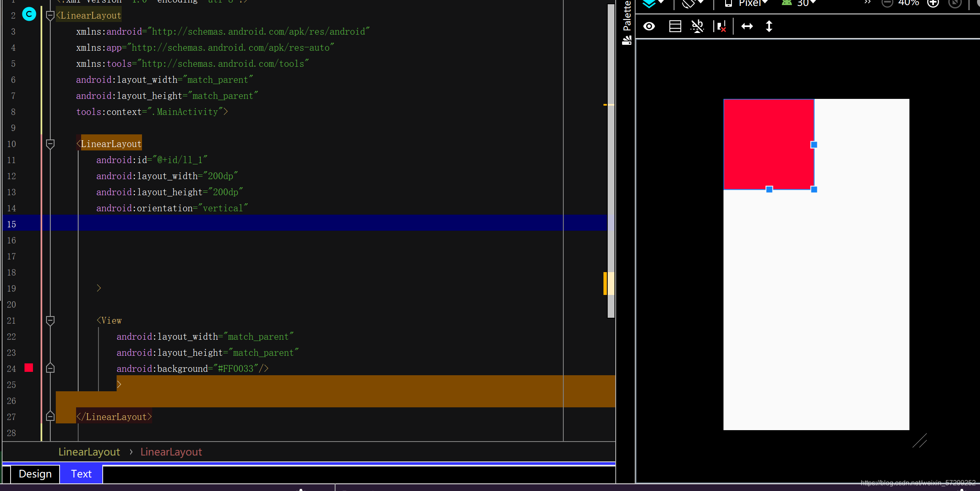Click the View's layout_width="match_parent" on line 22

[x=205, y=337]
